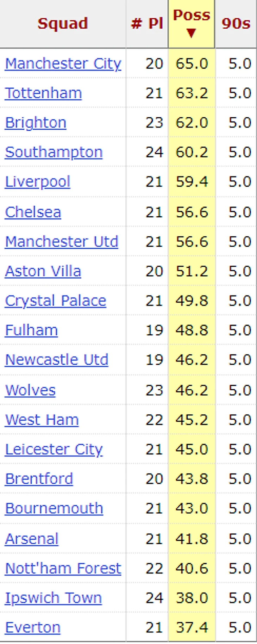Go to Crystal Palace page
This screenshot has height=644, width=257.
[x=56, y=301]
